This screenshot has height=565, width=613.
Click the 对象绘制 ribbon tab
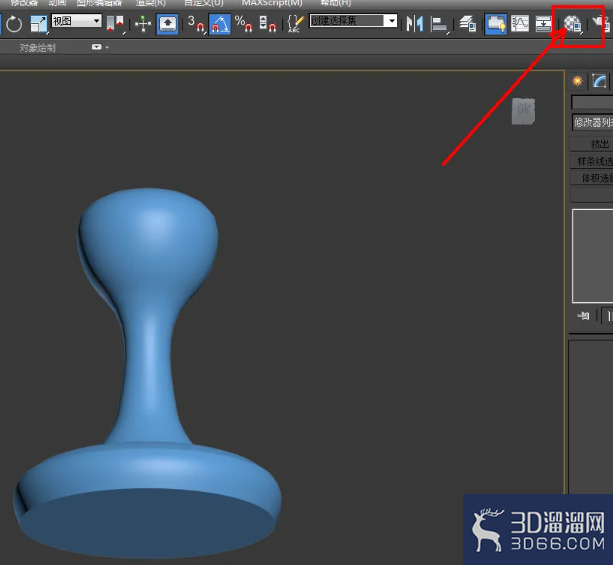click(x=38, y=48)
